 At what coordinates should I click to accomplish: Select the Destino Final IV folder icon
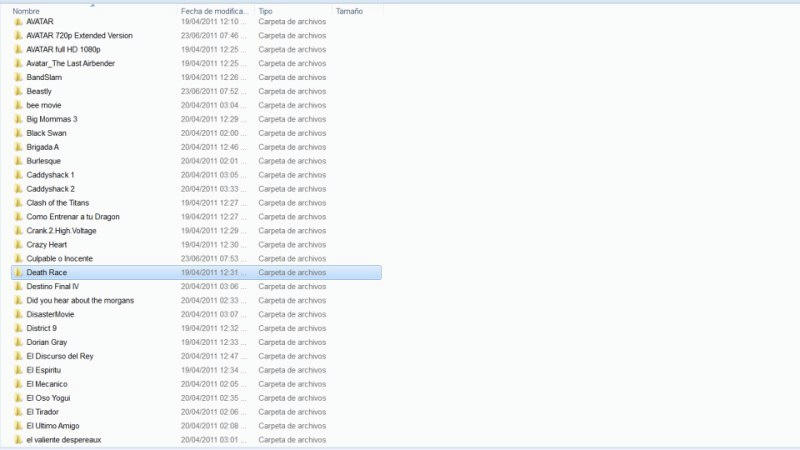pyautogui.click(x=18, y=286)
